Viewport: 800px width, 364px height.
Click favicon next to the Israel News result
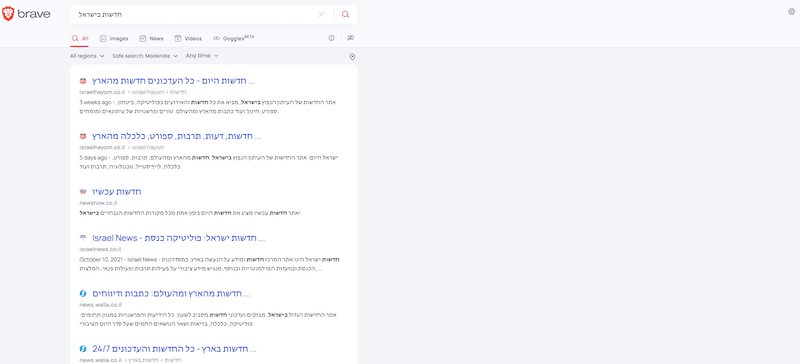click(83, 238)
